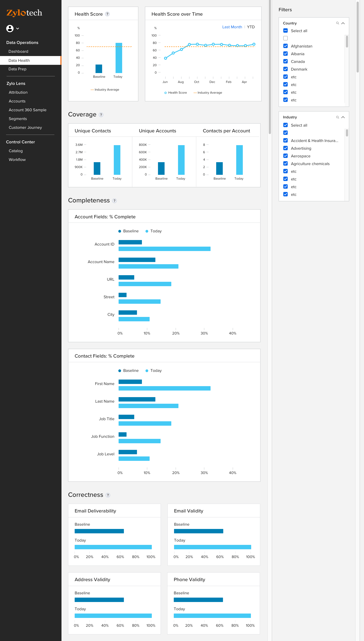Open Completeness help tooltip icon
The image size is (364, 641).
[114, 201]
